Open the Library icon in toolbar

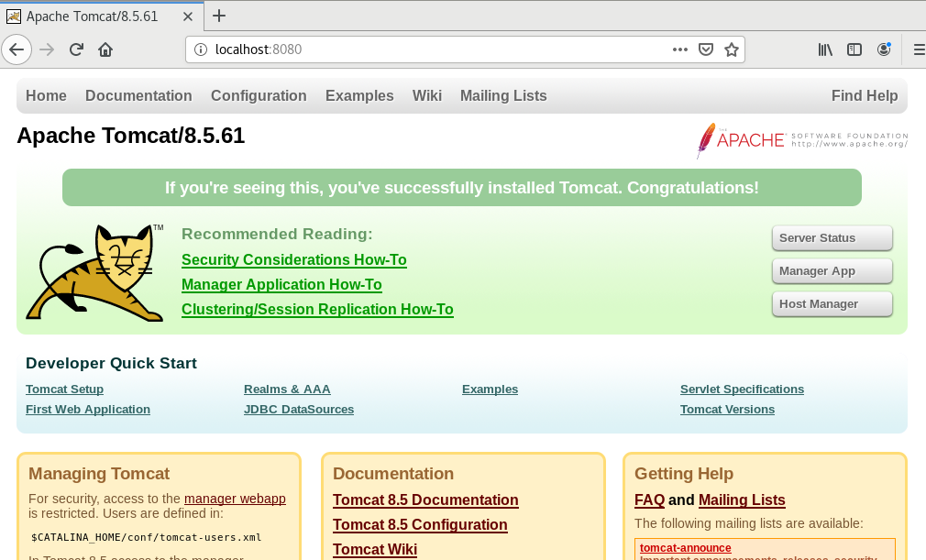[825, 49]
